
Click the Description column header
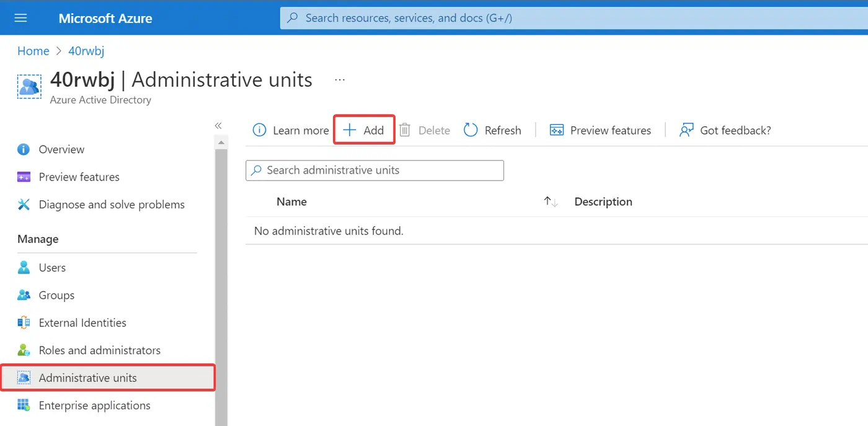(x=603, y=202)
